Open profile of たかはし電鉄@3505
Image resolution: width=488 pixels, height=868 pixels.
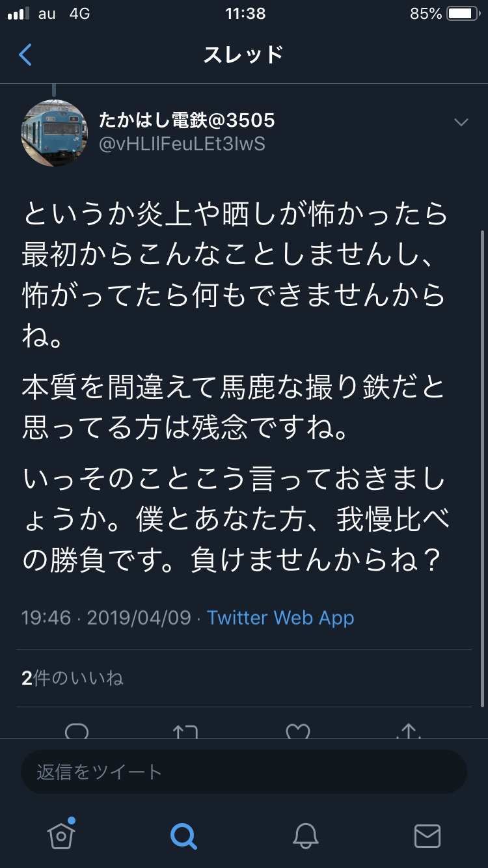click(187, 120)
